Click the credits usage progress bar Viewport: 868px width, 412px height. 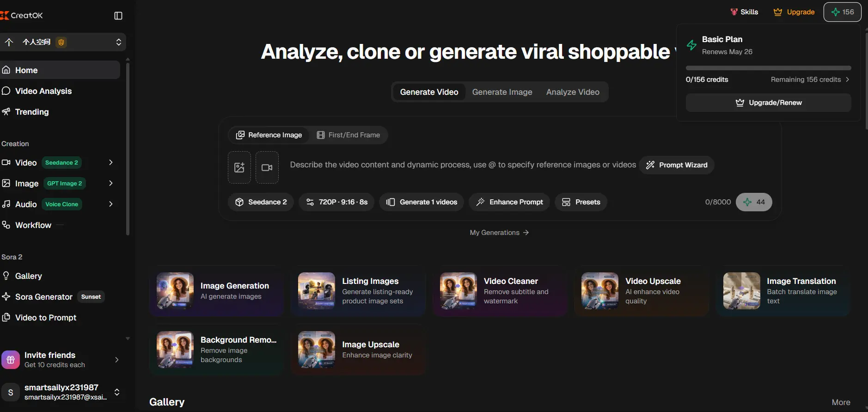pyautogui.click(x=769, y=68)
